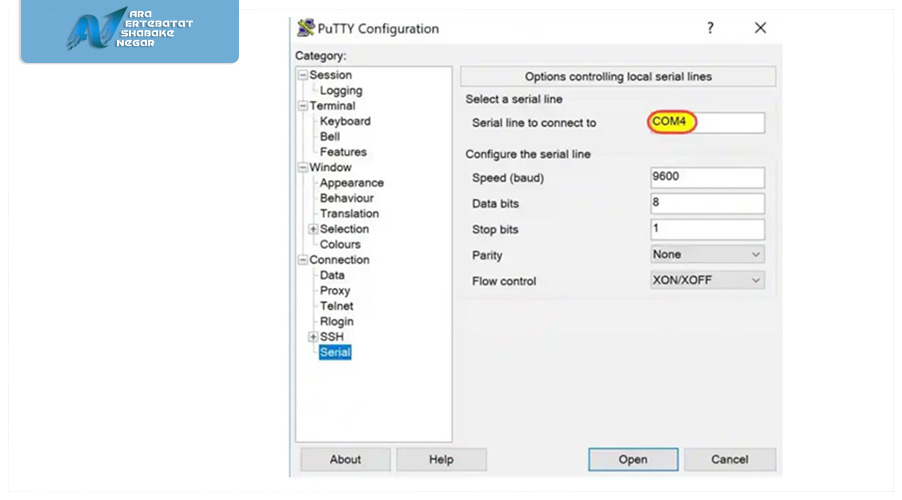Expand the SSH tree node
Viewport: 902px width, 500px height.
313,337
